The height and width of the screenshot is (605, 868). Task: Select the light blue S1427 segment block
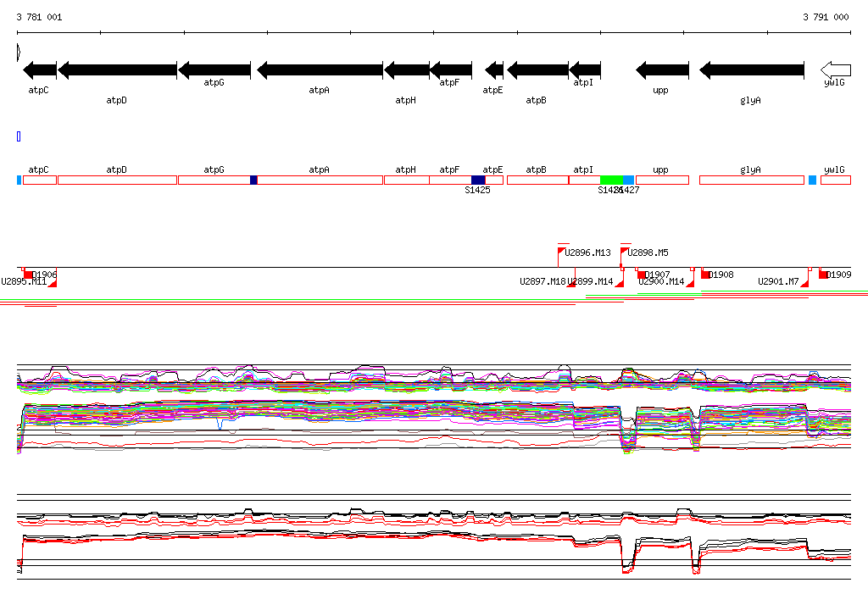(629, 180)
